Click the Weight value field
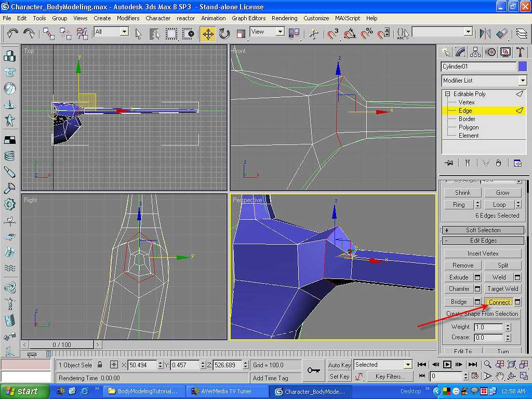The image size is (532, 399). tap(488, 327)
